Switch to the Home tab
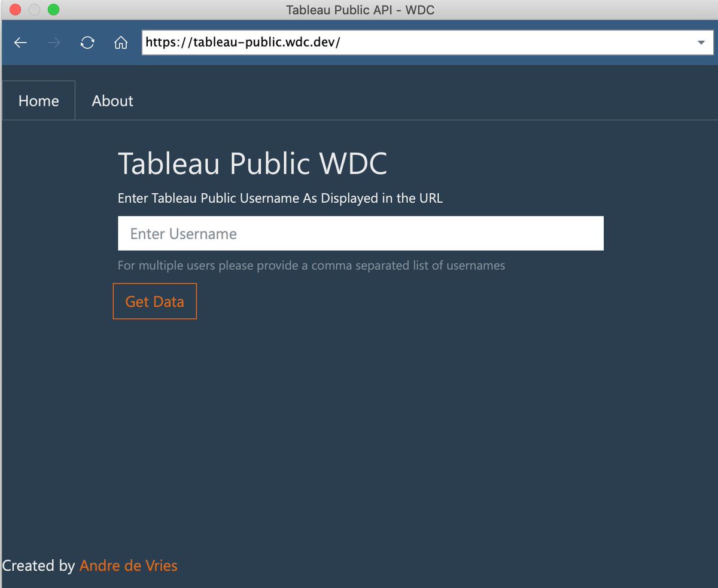 (x=39, y=100)
